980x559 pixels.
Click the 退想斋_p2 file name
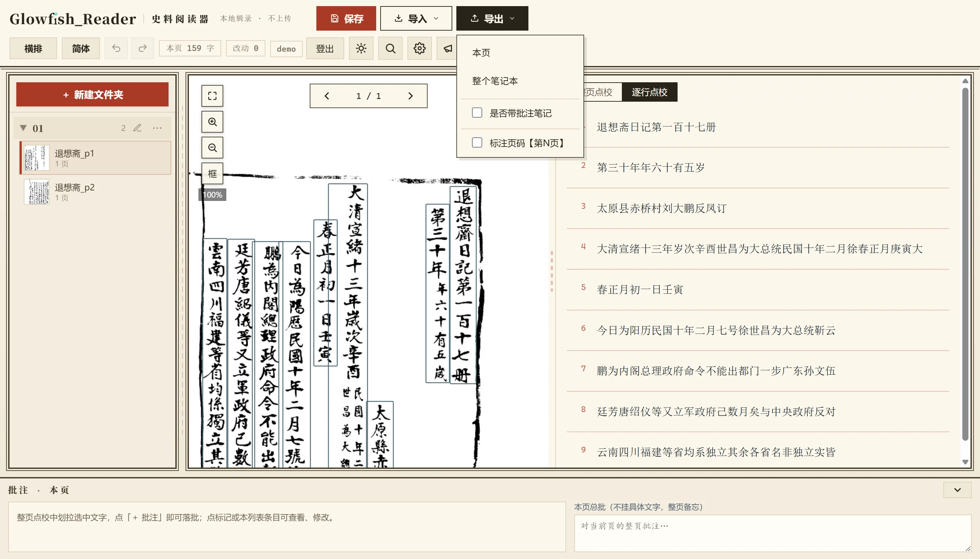pyautogui.click(x=74, y=187)
